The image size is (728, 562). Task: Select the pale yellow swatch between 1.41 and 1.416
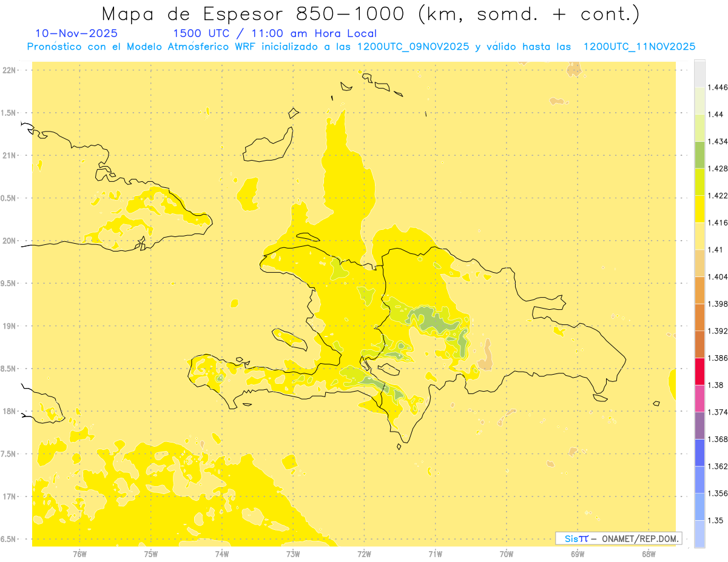coord(699,236)
